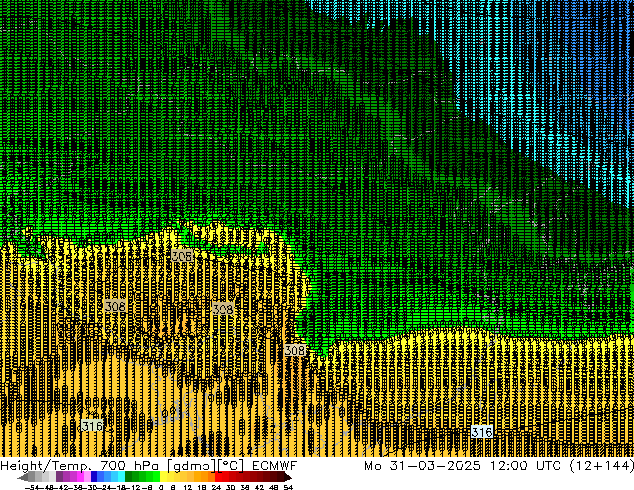Click the '[gdmp]' unit label
This screenshot has height=490, width=634.
click(x=192, y=466)
